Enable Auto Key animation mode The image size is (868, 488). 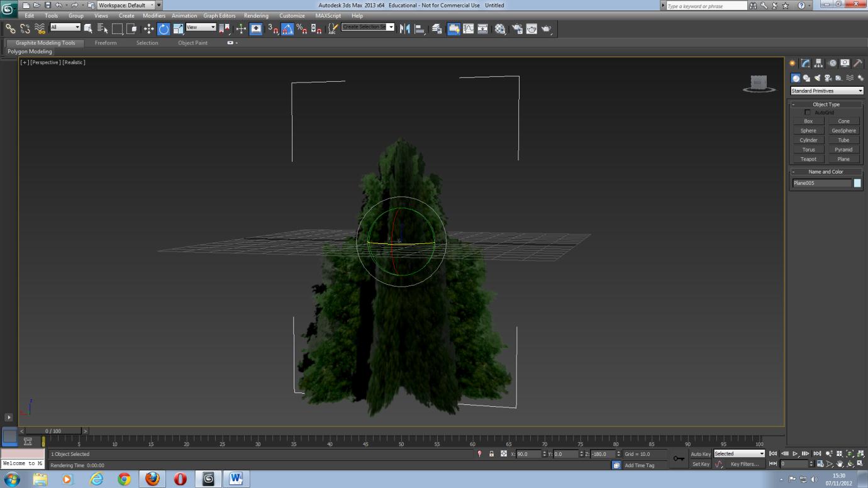coord(699,453)
